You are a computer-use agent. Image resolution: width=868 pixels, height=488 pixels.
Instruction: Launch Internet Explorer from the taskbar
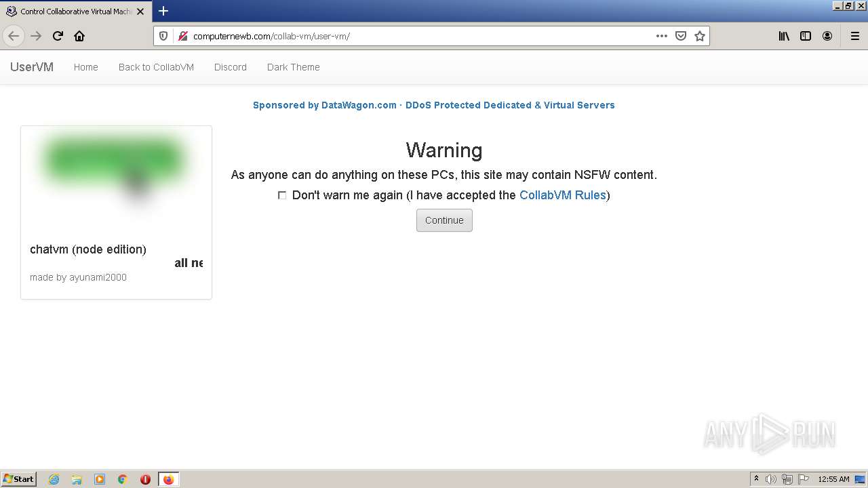(54, 479)
